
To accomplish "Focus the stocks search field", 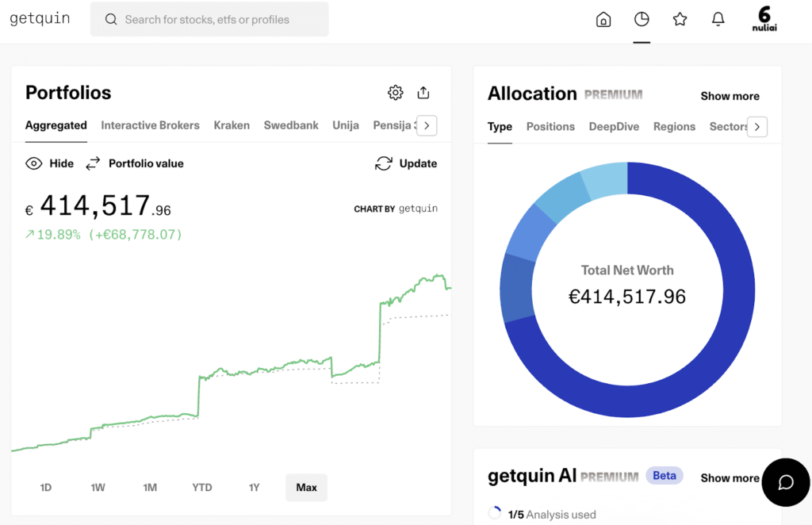I will pyautogui.click(x=209, y=19).
